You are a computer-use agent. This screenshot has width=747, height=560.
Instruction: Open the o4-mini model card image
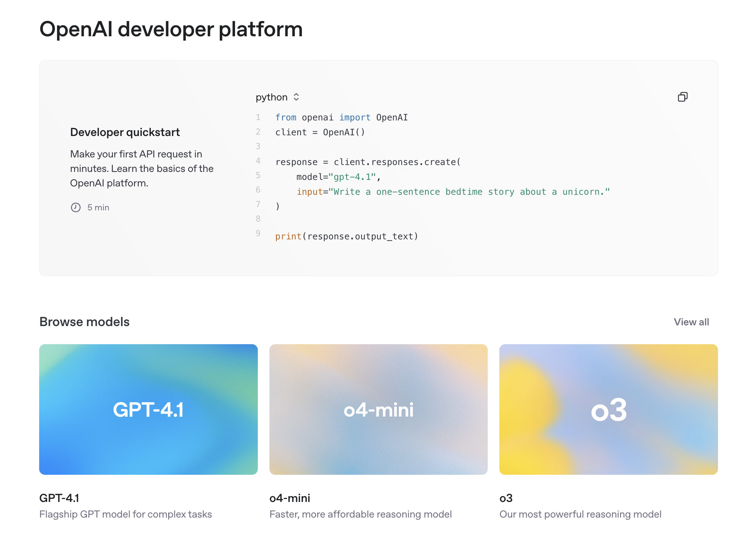tap(378, 409)
